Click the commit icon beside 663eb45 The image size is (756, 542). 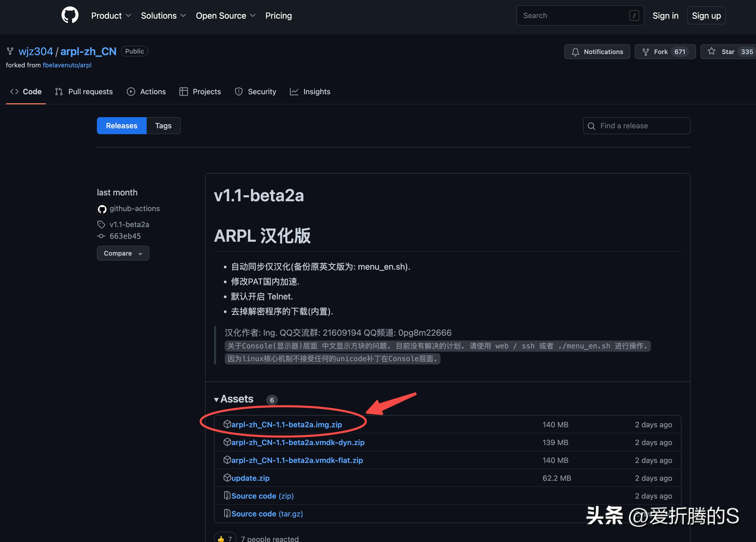(101, 236)
